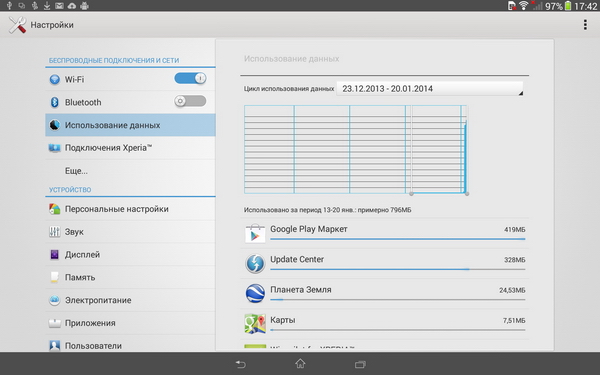Viewport: 600px width, 375px height.
Task: Tap the home navigation icon
Action: 300,364
